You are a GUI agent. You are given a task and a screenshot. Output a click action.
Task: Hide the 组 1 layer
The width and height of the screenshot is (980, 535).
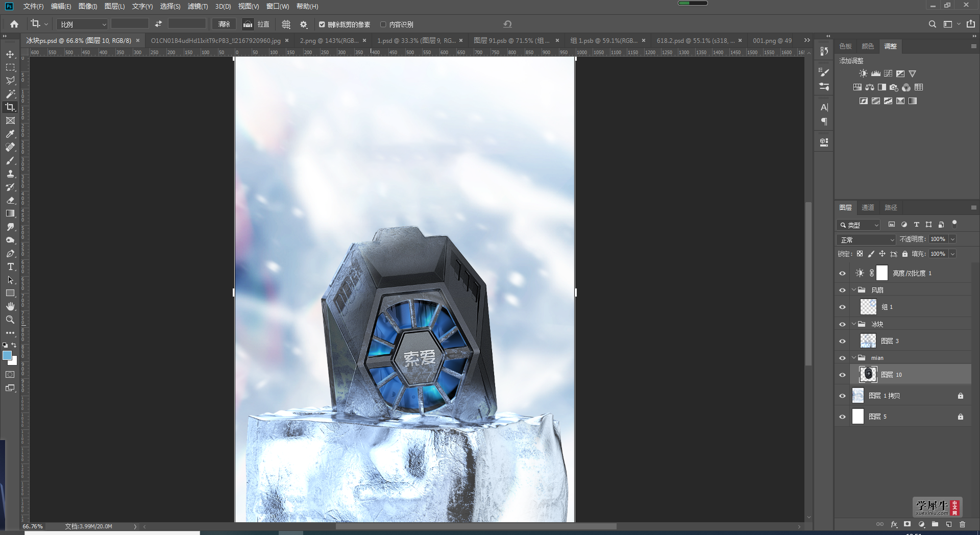843,307
